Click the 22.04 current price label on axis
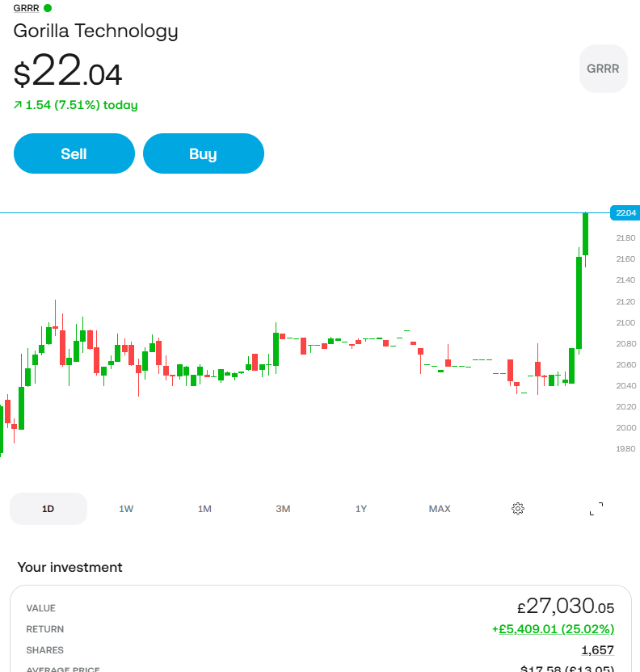 (625, 213)
